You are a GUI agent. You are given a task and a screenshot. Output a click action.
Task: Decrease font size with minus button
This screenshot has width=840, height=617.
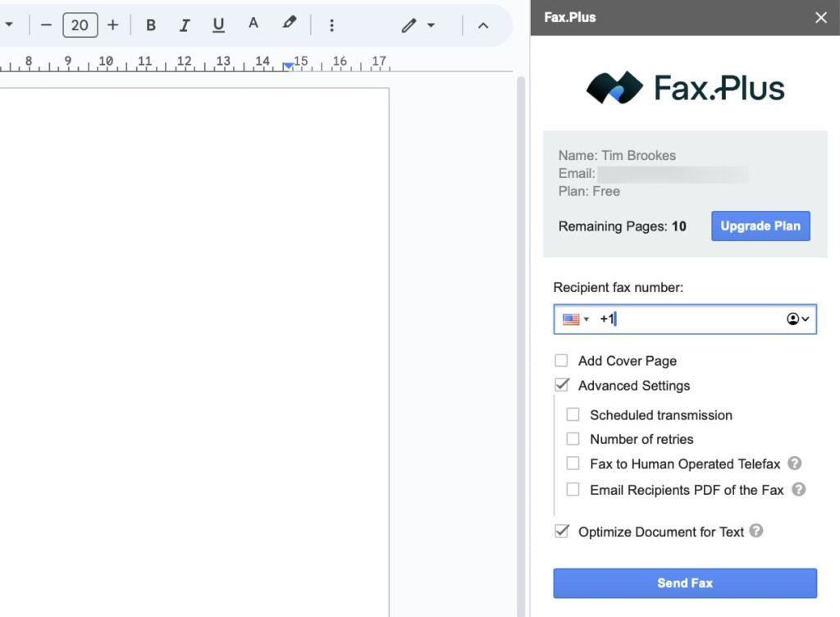[x=46, y=25]
